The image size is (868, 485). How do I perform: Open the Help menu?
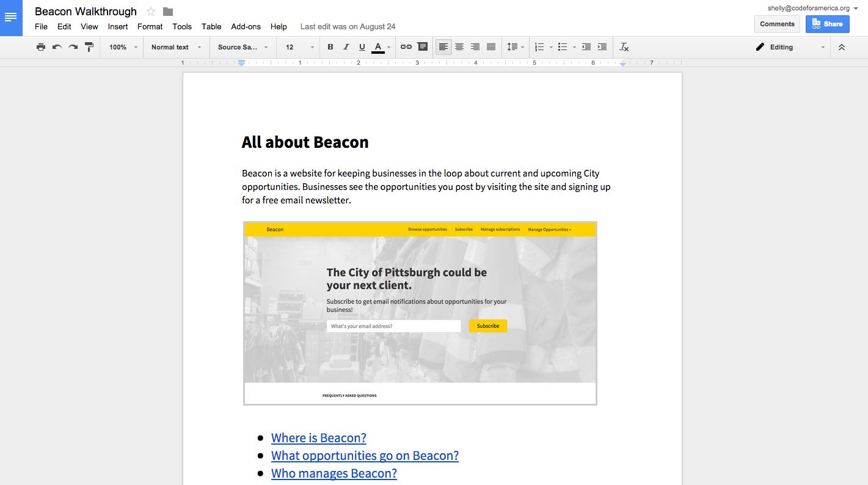tap(279, 26)
